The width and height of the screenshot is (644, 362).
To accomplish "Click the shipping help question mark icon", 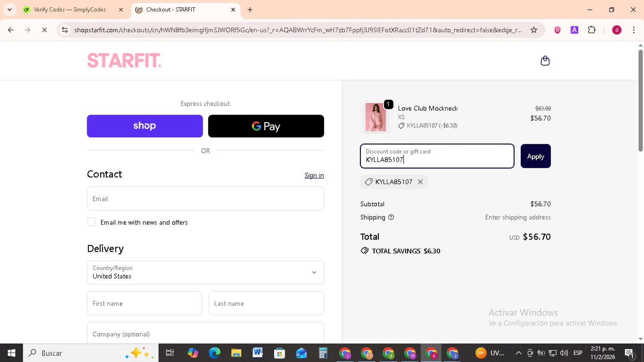I will pyautogui.click(x=391, y=217).
